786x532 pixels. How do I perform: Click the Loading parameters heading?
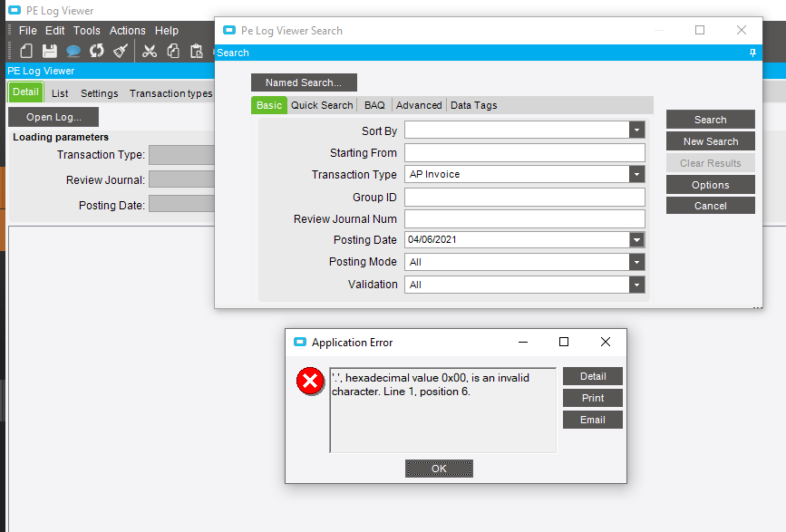61,137
